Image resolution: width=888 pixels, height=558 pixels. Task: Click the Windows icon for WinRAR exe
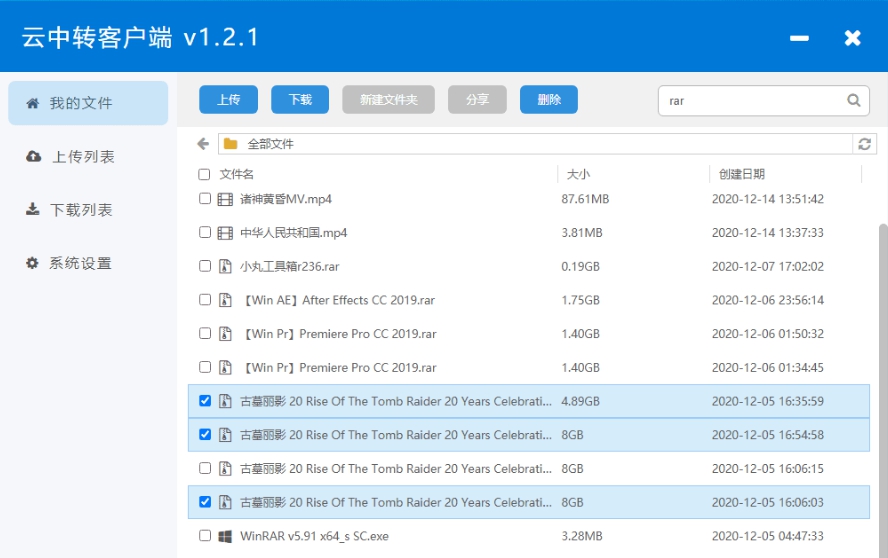click(x=225, y=536)
